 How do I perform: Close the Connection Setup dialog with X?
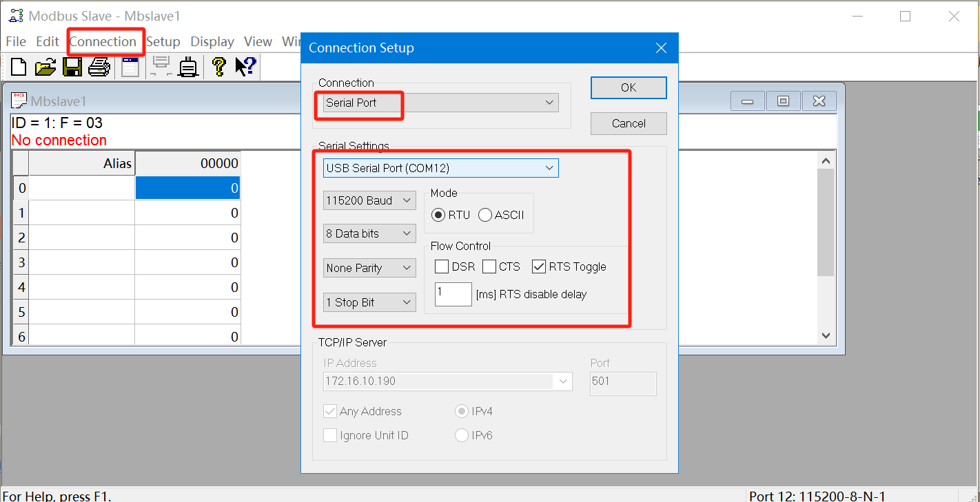pyautogui.click(x=661, y=48)
